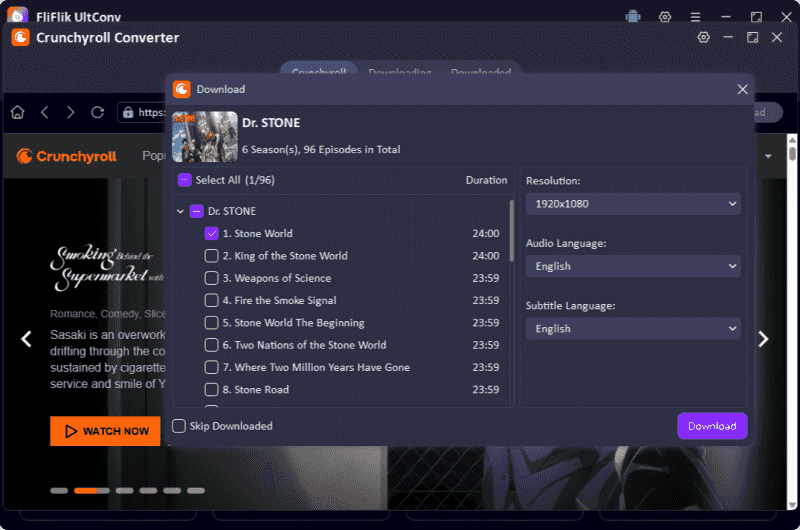Open the robot icon in the UltConv title bar
Image resolution: width=800 pixels, height=530 pixels.
(x=633, y=17)
